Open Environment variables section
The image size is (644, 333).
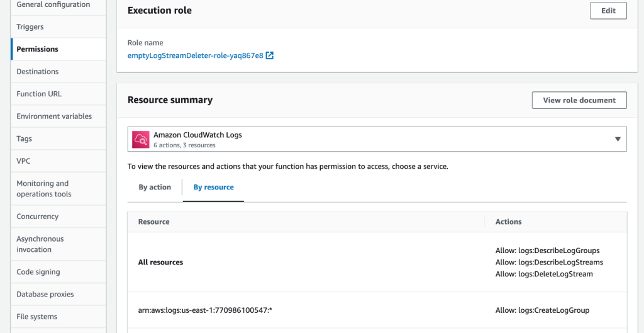click(54, 116)
